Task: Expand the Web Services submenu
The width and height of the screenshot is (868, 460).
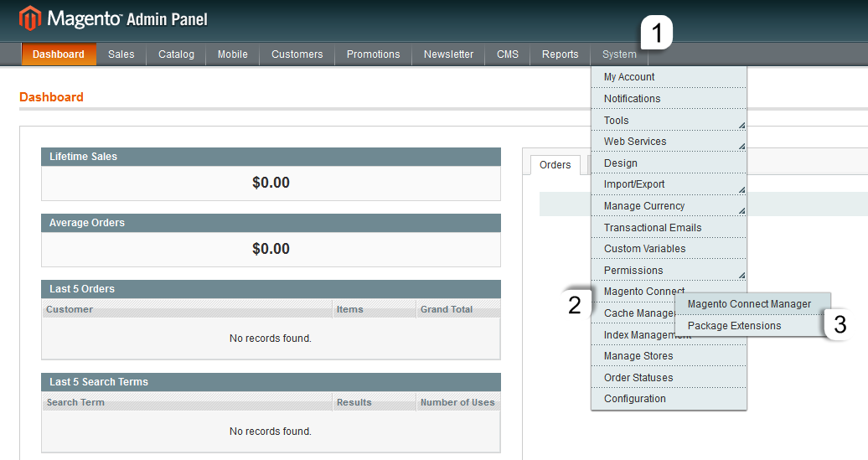Action: (x=669, y=142)
